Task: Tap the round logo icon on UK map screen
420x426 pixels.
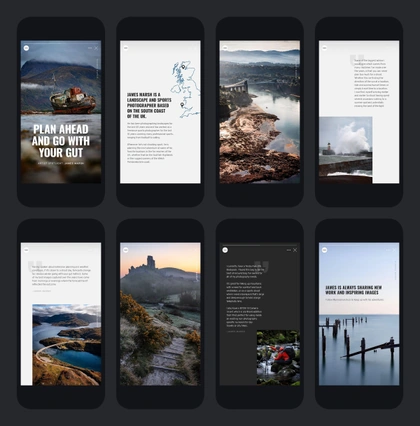Action: [x=126, y=48]
